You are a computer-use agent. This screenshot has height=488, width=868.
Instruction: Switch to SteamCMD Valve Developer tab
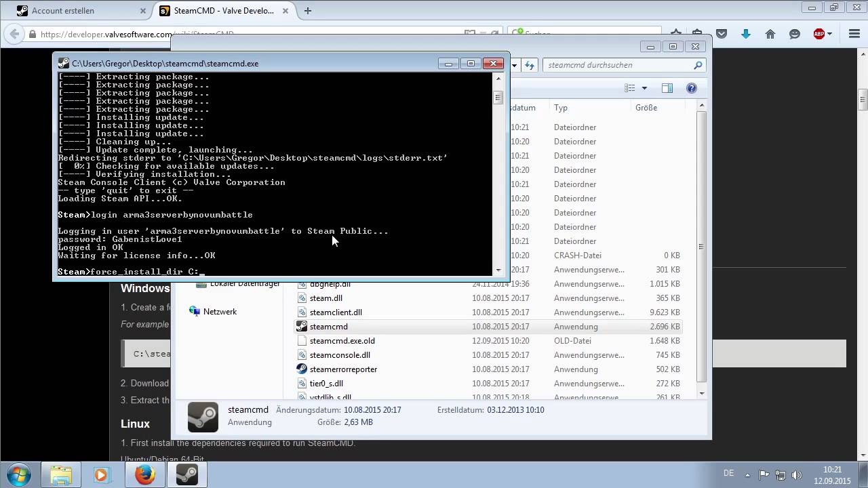224,11
